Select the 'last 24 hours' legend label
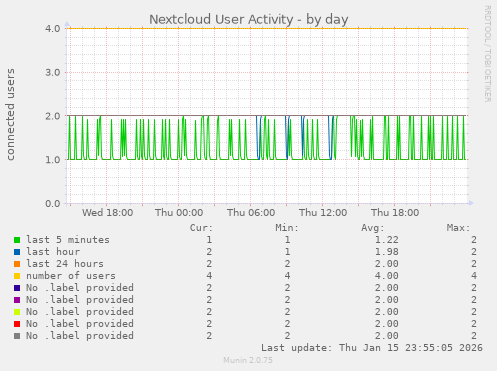 pyautogui.click(x=65, y=264)
